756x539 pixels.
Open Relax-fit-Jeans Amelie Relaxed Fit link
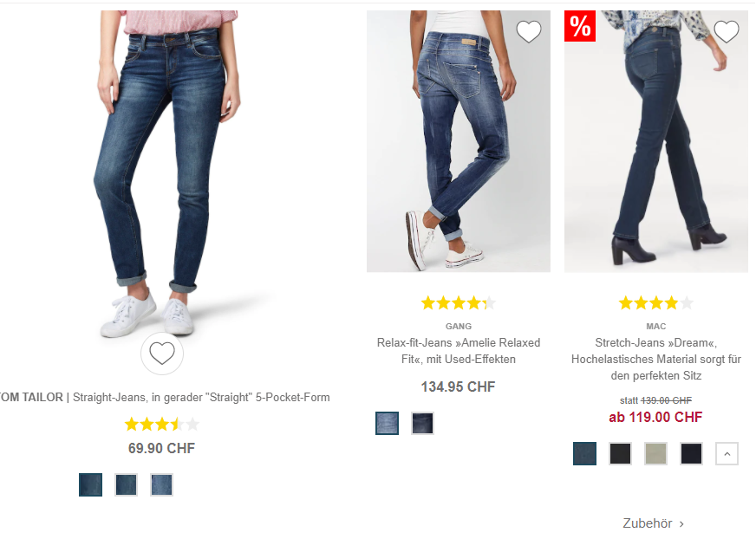coord(459,351)
